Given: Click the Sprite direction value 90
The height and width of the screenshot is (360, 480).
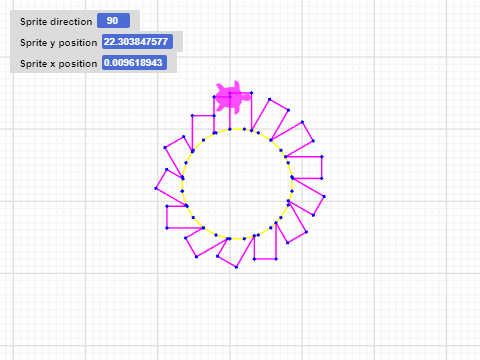Looking at the screenshot, I should point(113,21).
